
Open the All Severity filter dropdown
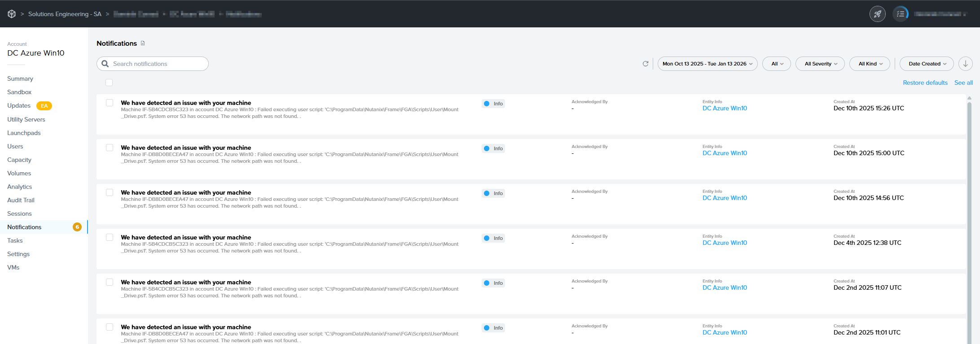[820, 64]
